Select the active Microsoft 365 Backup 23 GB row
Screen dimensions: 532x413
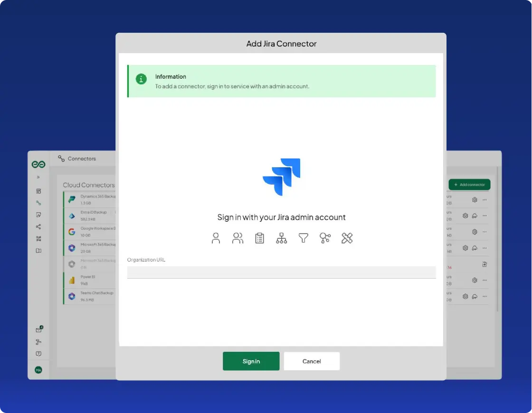coord(90,248)
